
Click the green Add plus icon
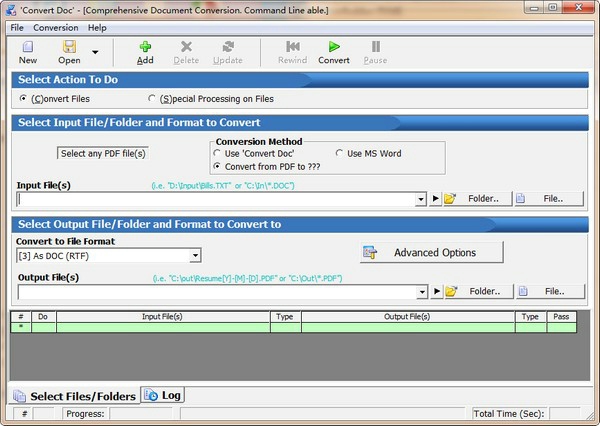click(x=145, y=47)
